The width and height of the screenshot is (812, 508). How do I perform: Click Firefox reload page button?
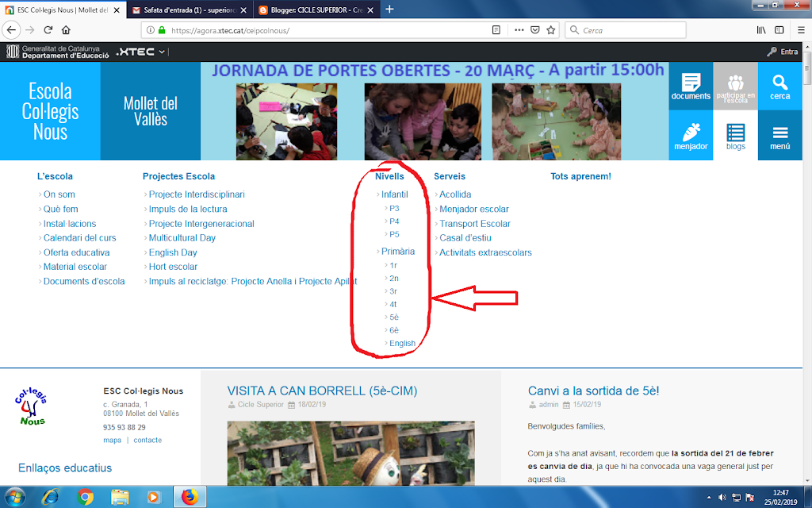[48, 30]
